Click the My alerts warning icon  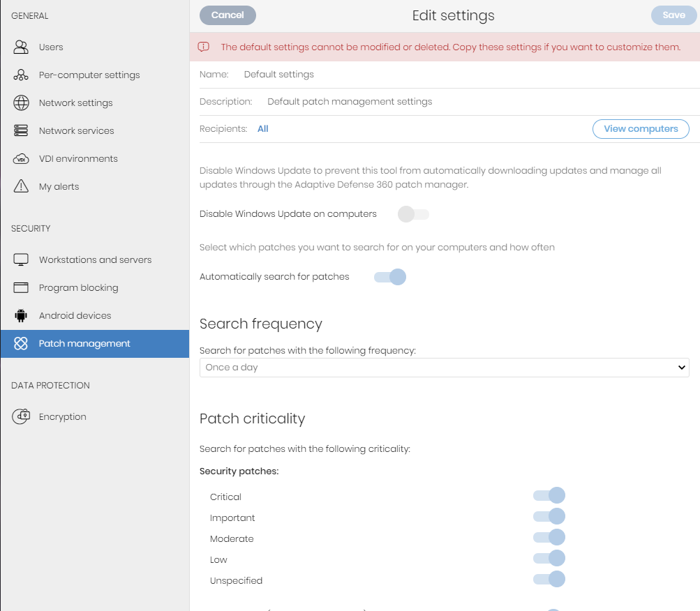[x=21, y=187]
